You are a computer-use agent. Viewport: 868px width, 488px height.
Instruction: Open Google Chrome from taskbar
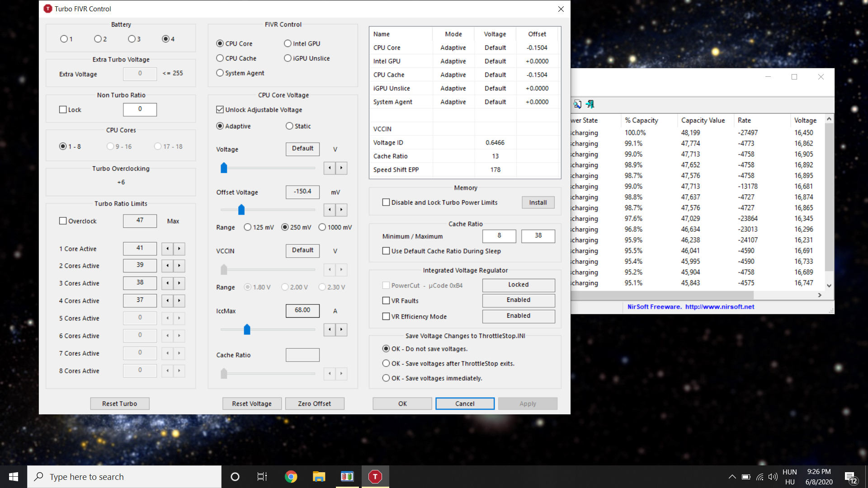tap(291, 477)
